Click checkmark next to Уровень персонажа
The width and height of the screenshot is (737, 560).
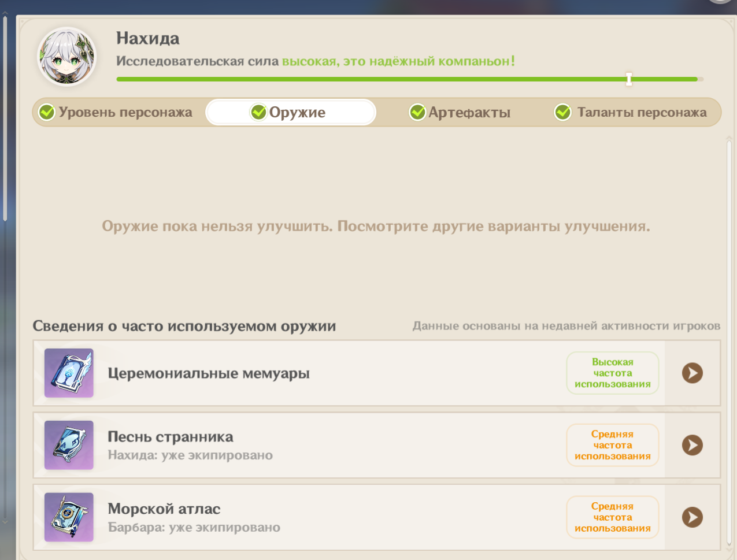[47, 112]
